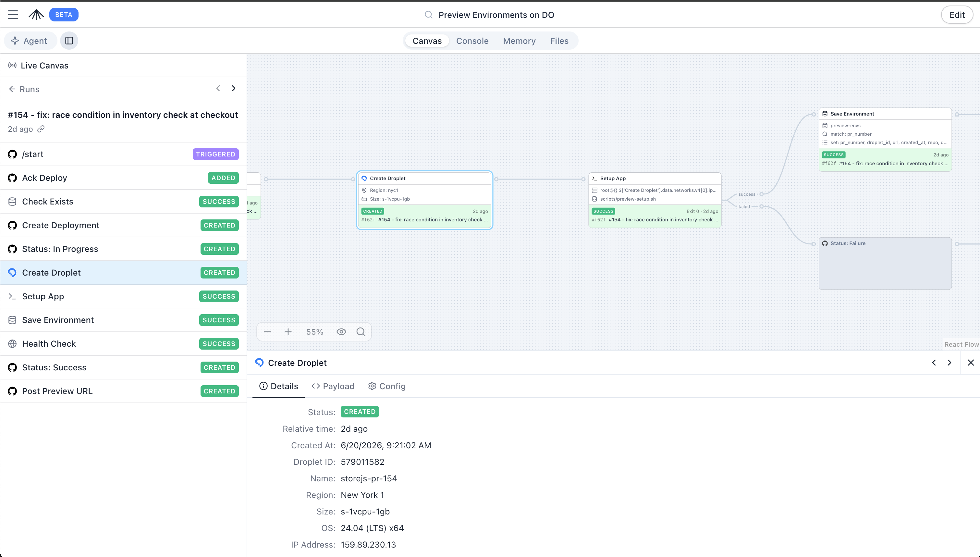The width and height of the screenshot is (980, 557).
Task: Select the /start step row
Action: point(123,154)
